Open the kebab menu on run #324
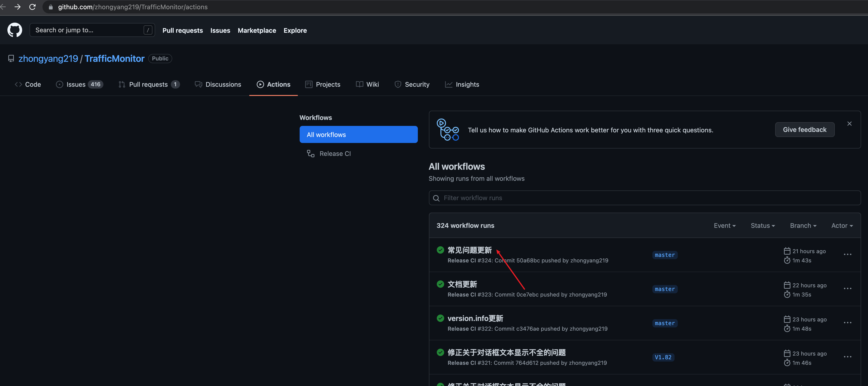The height and width of the screenshot is (386, 868). 848,254
